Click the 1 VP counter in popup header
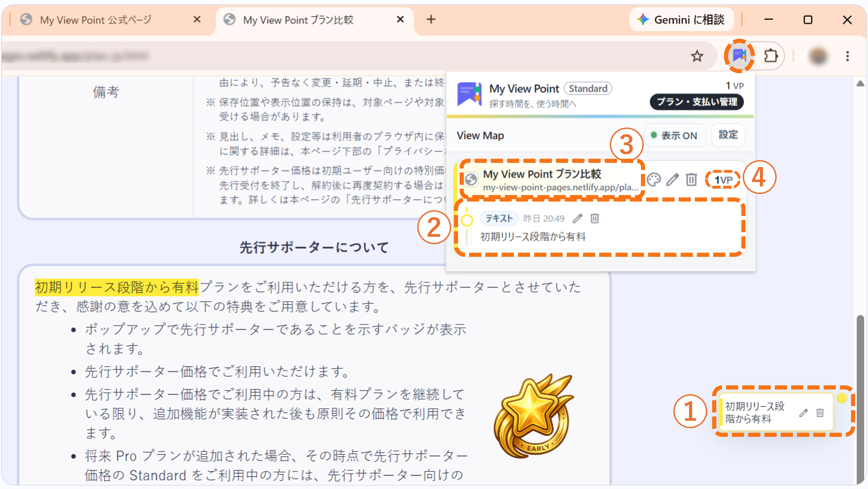This screenshot has height=489, width=868. tap(735, 86)
